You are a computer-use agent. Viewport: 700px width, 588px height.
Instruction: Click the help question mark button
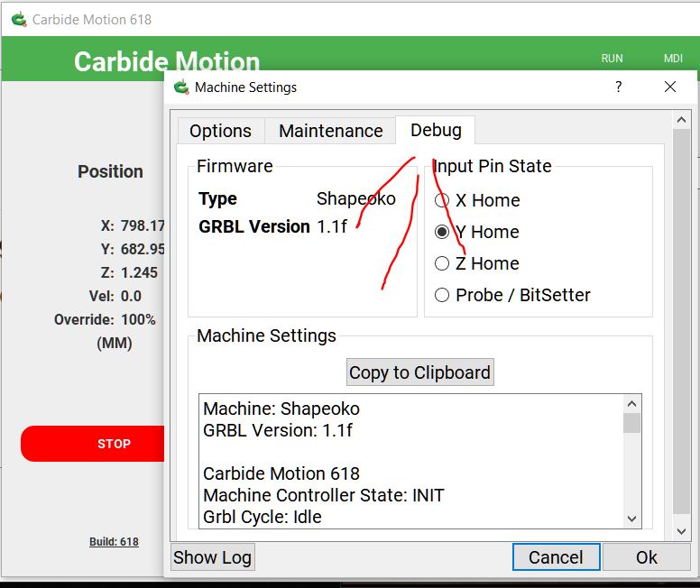pyautogui.click(x=618, y=87)
